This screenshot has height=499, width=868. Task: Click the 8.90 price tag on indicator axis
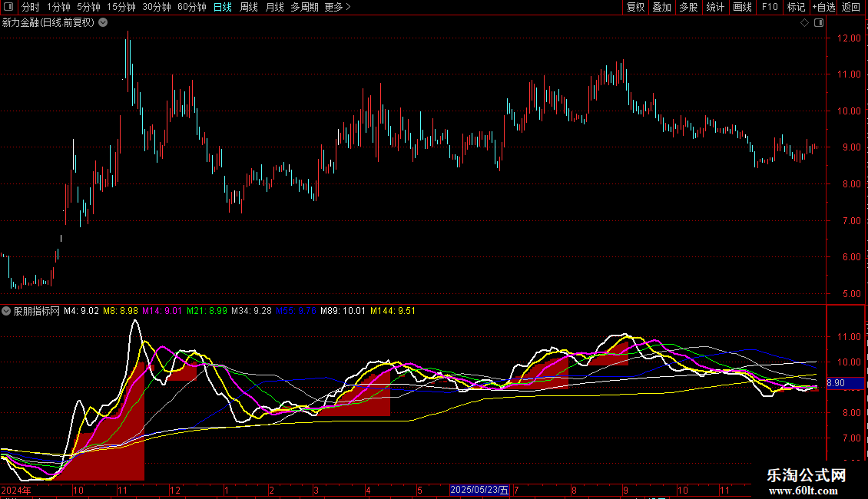[x=836, y=383]
